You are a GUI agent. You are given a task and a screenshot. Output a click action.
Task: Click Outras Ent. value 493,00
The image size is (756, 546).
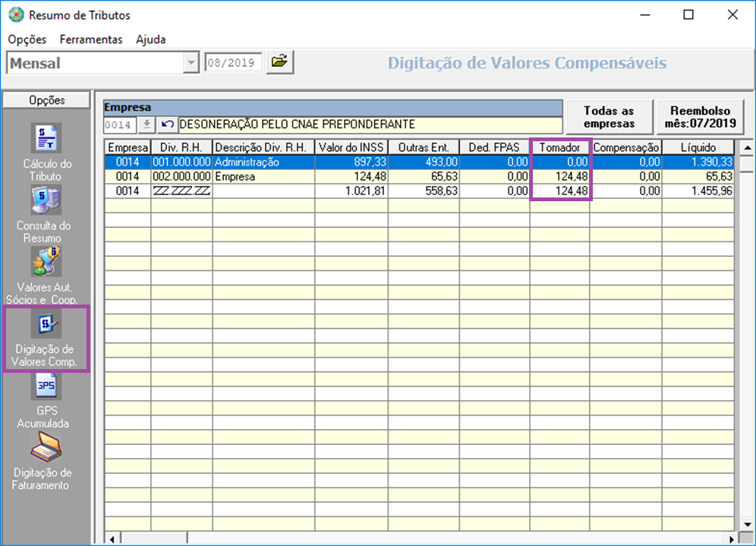point(424,162)
